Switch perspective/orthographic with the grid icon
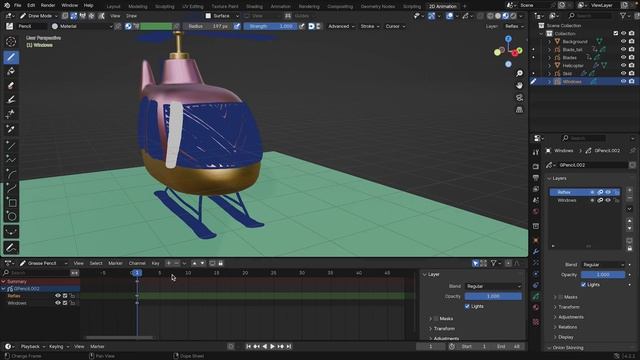This screenshot has height=360, width=640. point(519,110)
